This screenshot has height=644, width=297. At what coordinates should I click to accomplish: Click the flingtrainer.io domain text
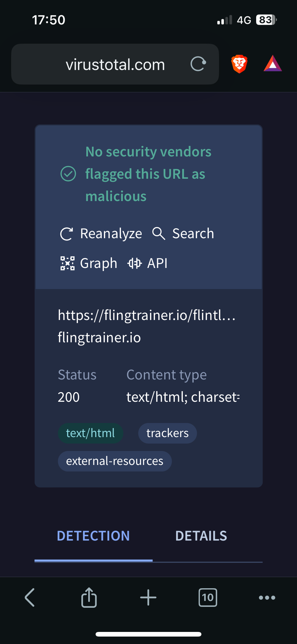point(99,337)
